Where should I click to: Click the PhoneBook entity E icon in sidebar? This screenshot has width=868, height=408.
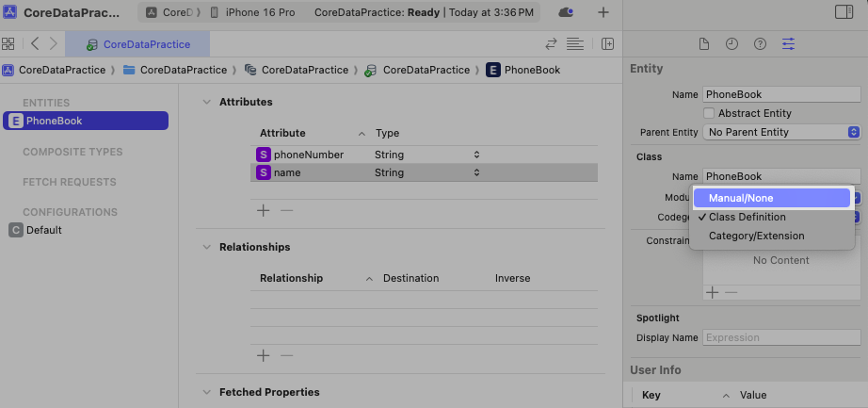click(15, 121)
